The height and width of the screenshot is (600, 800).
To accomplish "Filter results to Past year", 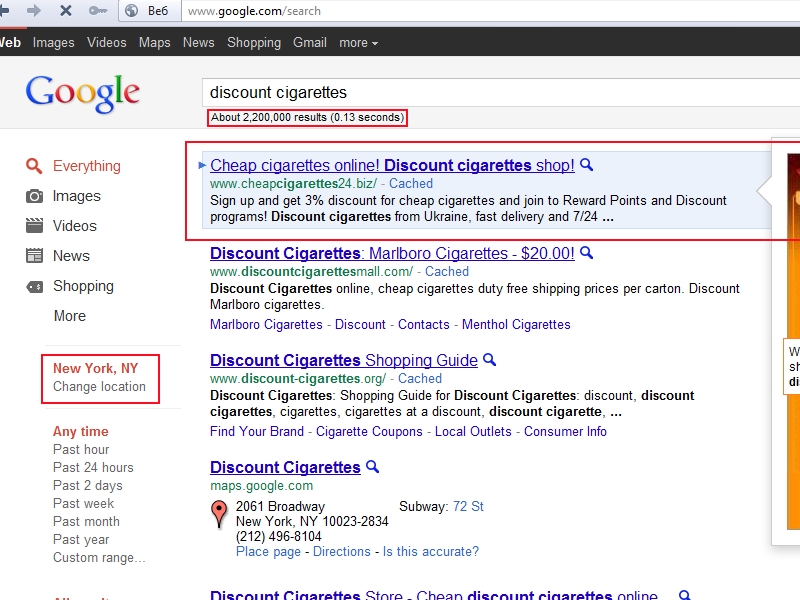I will (x=81, y=540).
